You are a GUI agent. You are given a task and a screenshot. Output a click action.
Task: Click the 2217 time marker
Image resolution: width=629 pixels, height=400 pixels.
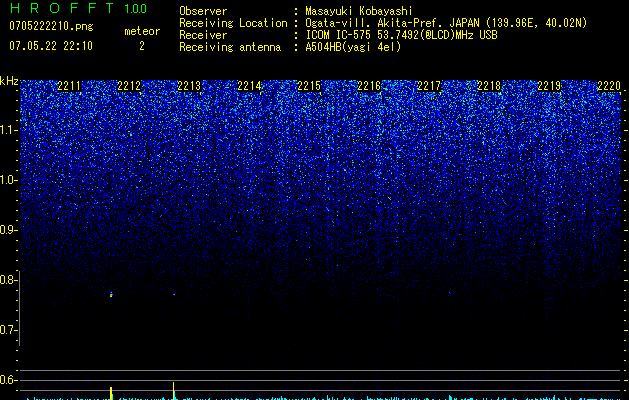429,86
